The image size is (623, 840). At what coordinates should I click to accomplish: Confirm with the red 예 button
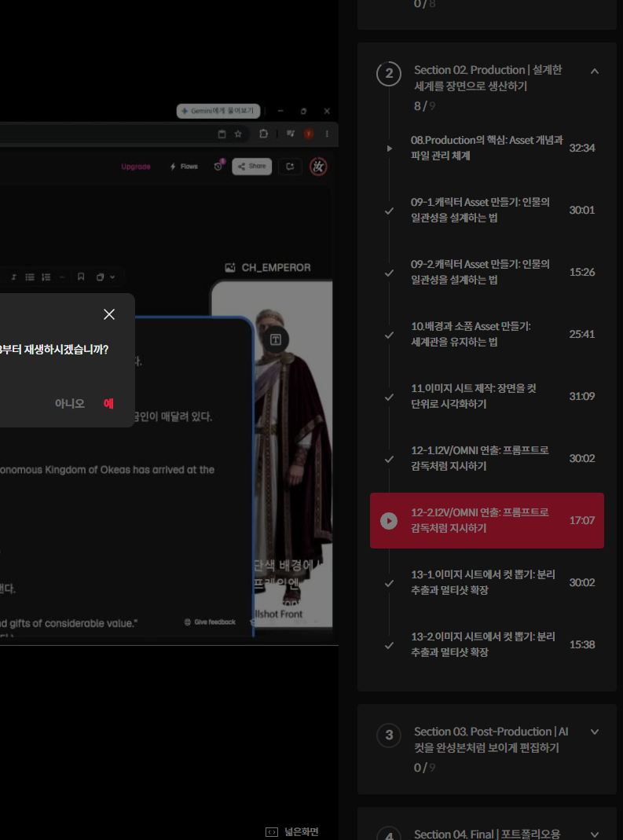point(108,403)
